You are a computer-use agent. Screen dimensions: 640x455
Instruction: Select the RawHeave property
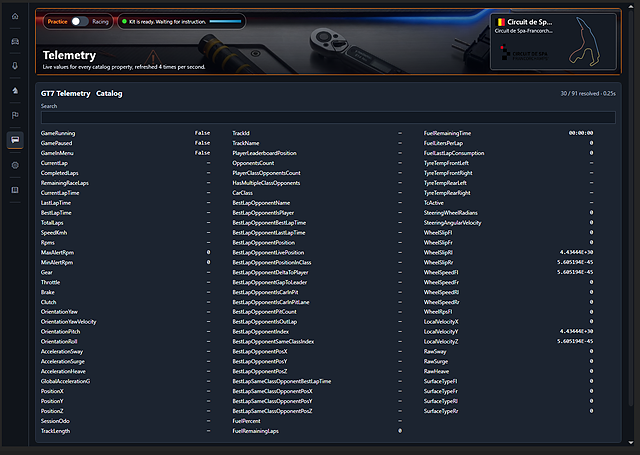pos(436,371)
